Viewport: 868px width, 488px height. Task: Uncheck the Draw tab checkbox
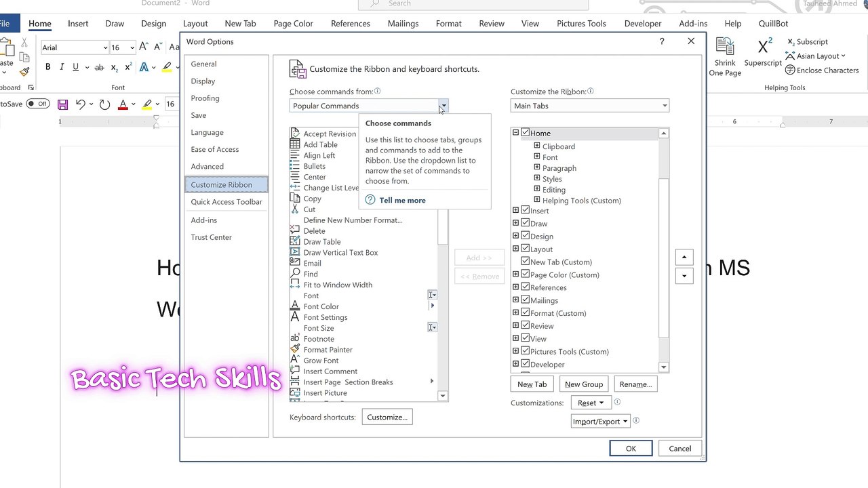[x=525, y=224]
